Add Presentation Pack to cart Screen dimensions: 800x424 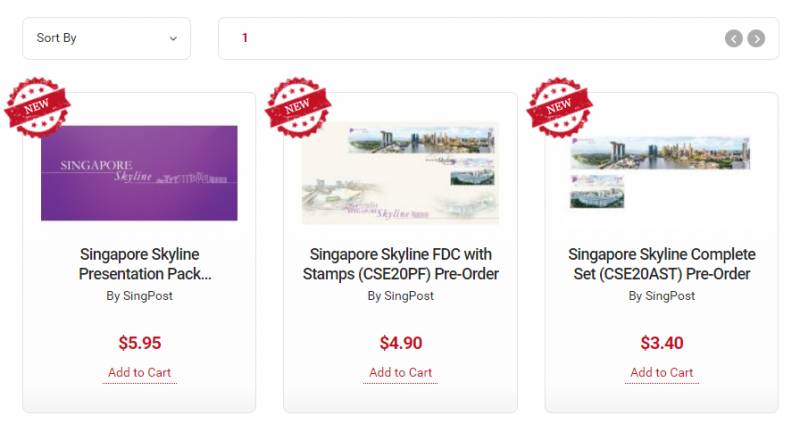(139, 373)
